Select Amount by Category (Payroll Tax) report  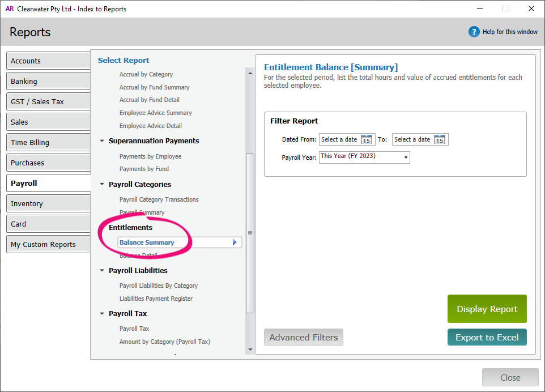[165, 342]
